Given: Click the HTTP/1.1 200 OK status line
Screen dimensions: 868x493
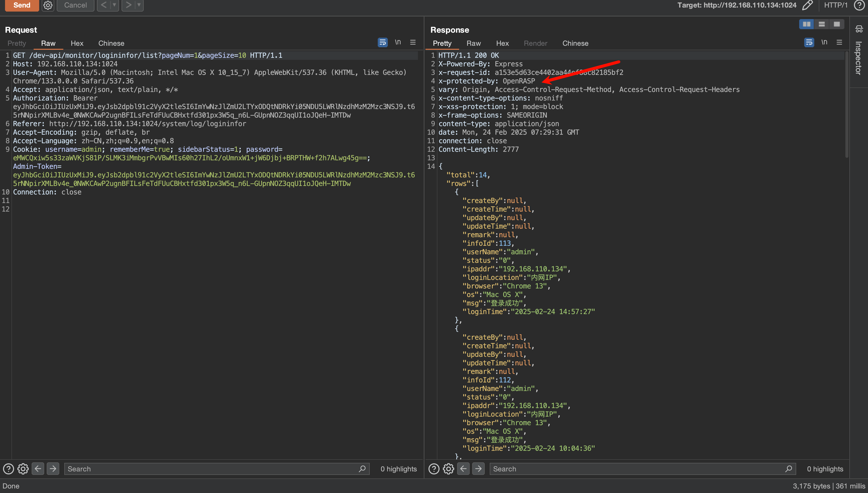Looking at the screenshot, I should coord(469,55).
